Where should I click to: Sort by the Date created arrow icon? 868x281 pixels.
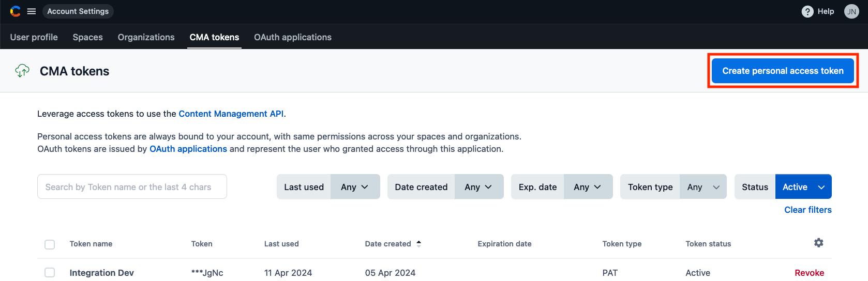[418, 243]
